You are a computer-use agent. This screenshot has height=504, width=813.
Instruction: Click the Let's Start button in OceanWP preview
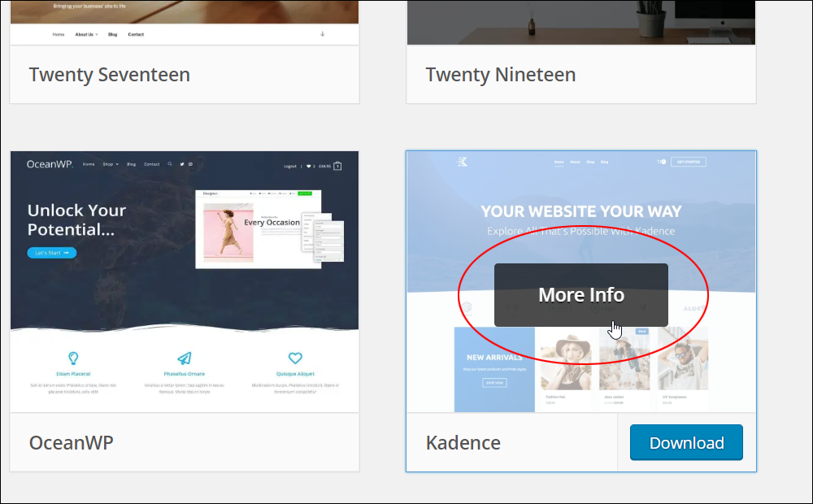[x=52, y=253]
